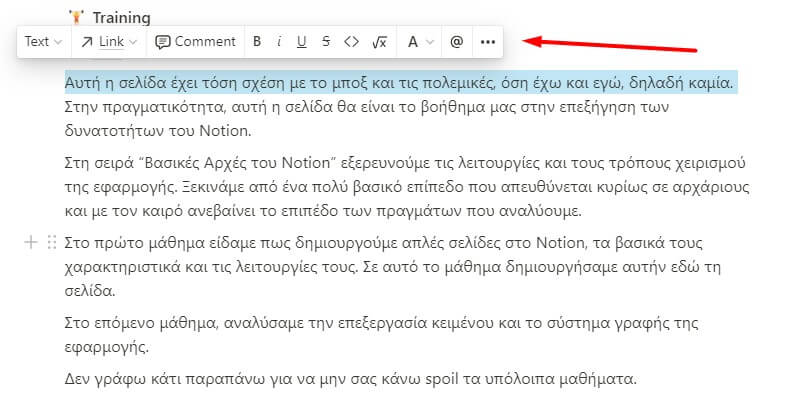Click paragraph line starting 'Στην πραγματικότητα, αυτή η σελίδα'
809x401 pixels.
point(367,107)
